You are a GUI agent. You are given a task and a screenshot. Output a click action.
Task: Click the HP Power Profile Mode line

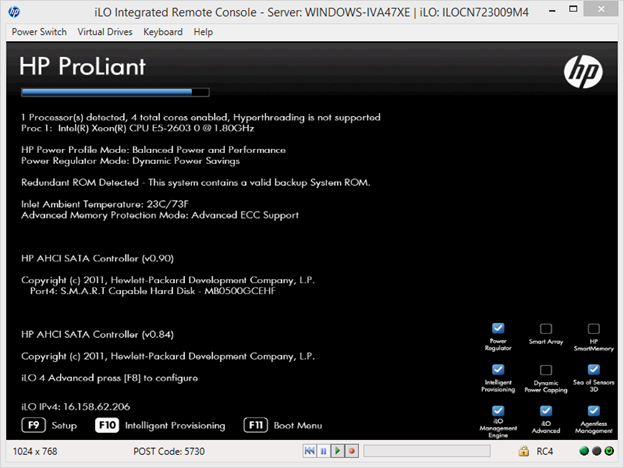153,150
